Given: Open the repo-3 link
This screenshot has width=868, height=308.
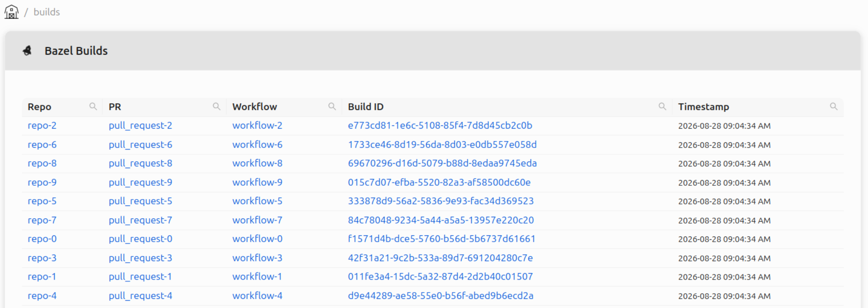Looking at the screenshot, I should pyautogui.click(x=42, y=258).
